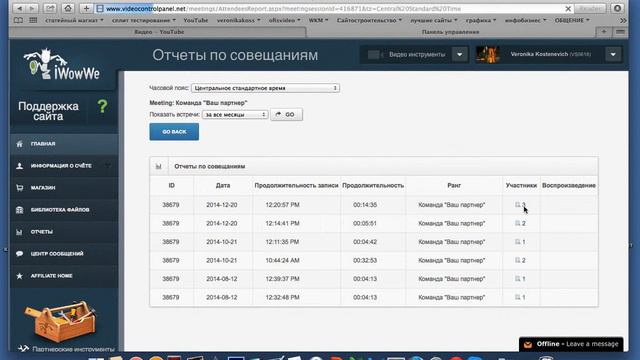Click Партнерские инструменты link
Image resolution: width=640 pixels, height=360 pixels.
[73, 349]
